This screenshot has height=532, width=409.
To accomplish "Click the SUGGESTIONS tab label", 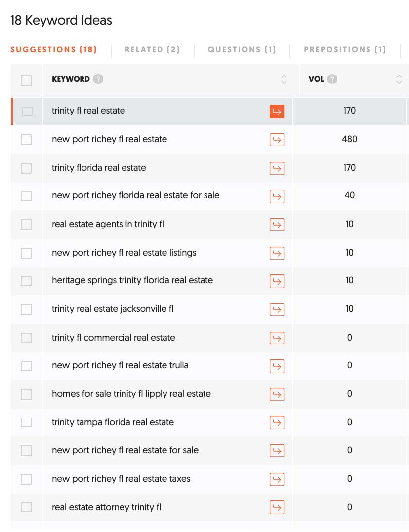I will pyautogui.click(x=53, y=50).
